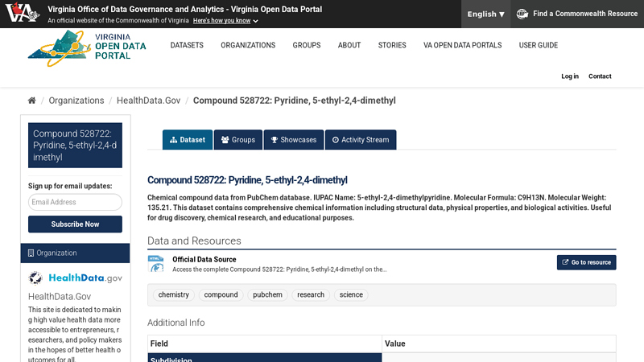The height and width of the screenshot is (362, 644).
Task: Click the Data and Resources heading
Action: pos(194,241)
